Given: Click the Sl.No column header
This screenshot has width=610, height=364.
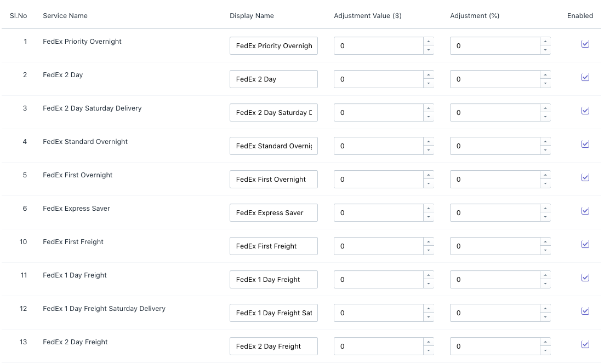Looking at the screenshot, I should 18,16.
